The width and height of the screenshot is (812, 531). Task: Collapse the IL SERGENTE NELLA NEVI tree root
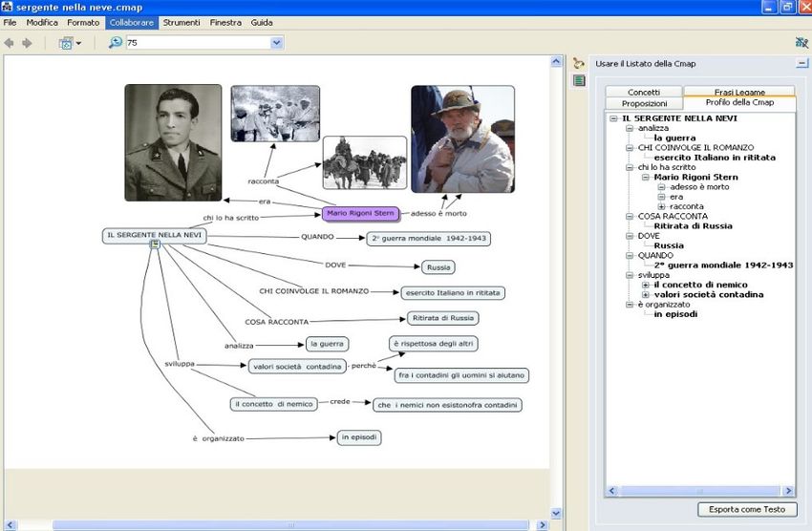coord(613,118)
